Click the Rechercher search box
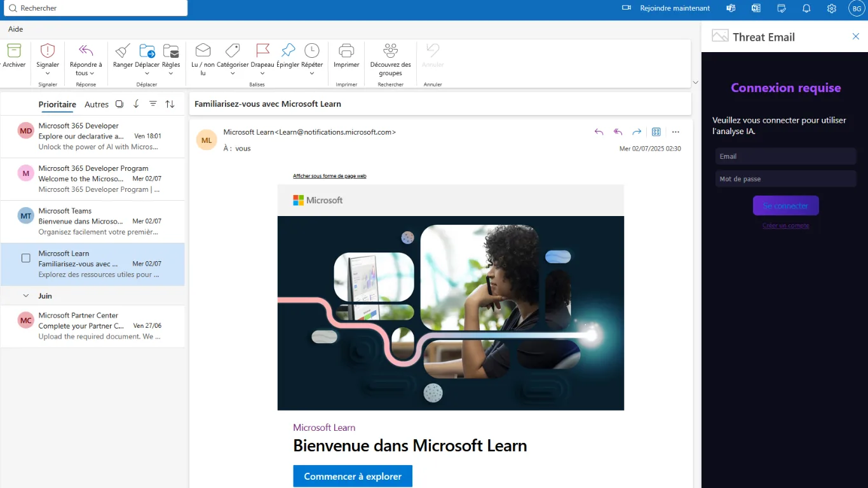 [x=95, y=8]
